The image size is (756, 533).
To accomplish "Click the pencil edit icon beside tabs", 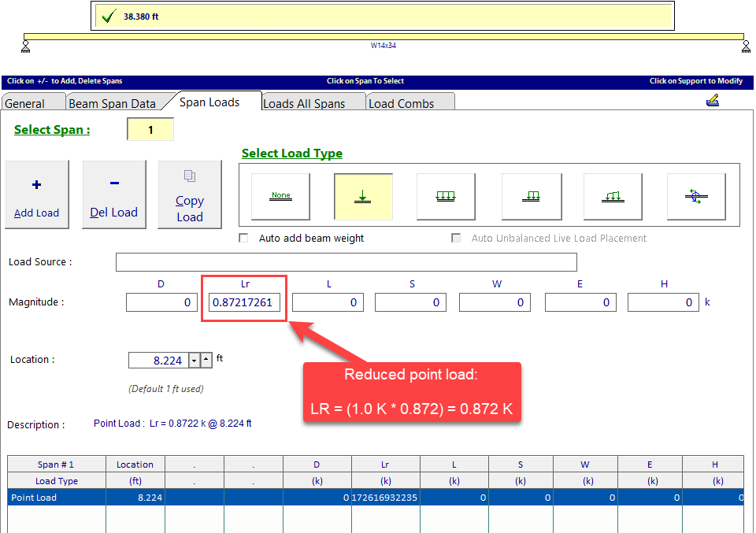I will [713, 100].
